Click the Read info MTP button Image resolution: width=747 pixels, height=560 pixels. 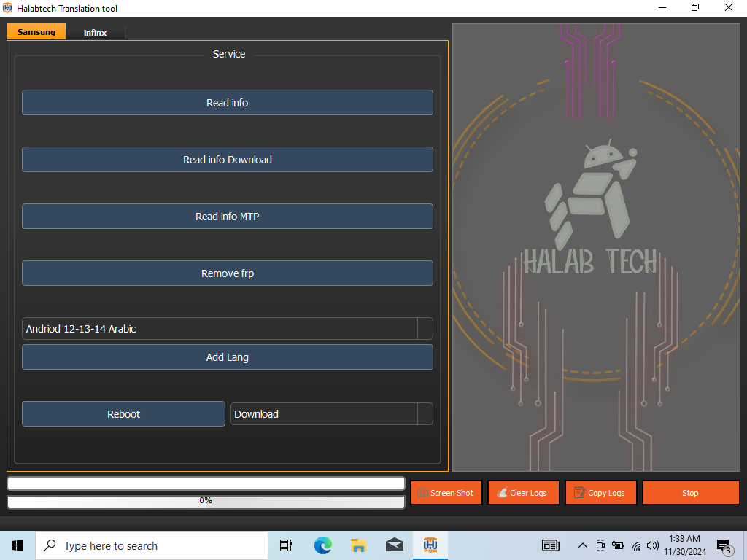point(228,216)
